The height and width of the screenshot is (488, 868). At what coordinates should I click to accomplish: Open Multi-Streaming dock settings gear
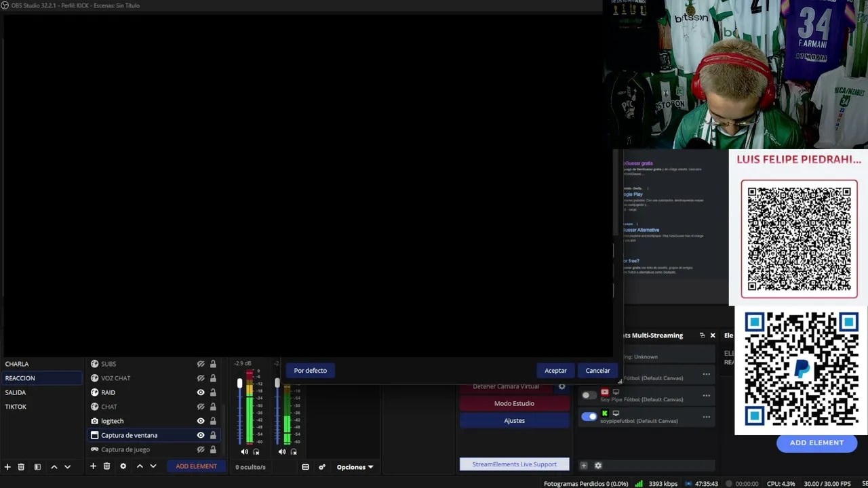coord(598,466)
